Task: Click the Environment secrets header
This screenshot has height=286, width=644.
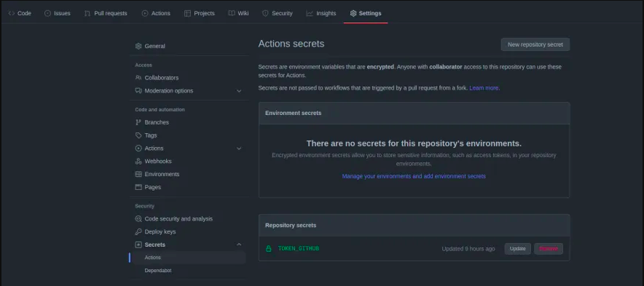Action: [294, 113]
